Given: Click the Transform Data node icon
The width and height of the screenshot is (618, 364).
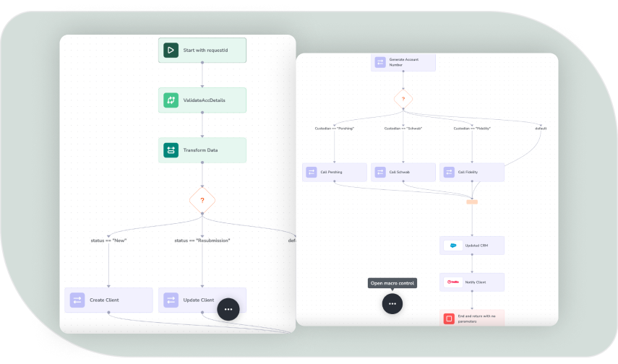Looking at the screenshot, I should (x=171, y=150).
